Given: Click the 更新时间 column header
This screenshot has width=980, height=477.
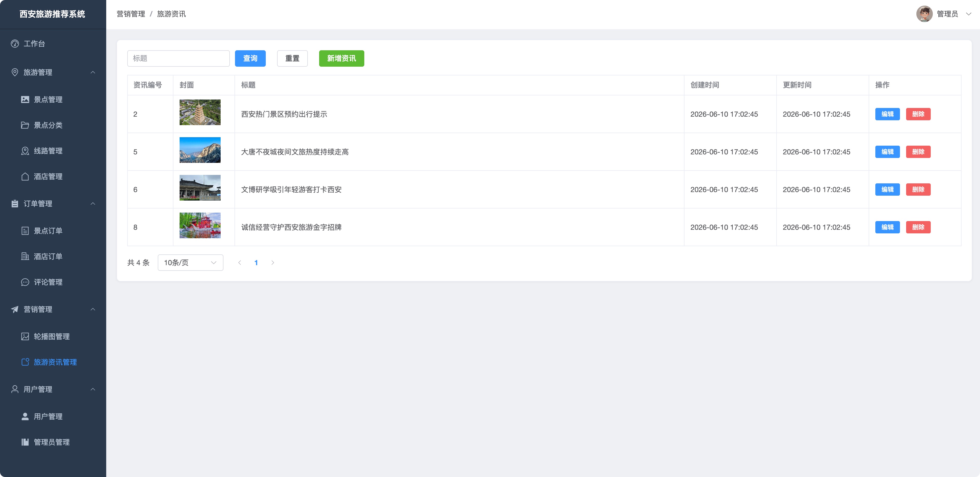Looking at the screenshot, I should (797, 85).
